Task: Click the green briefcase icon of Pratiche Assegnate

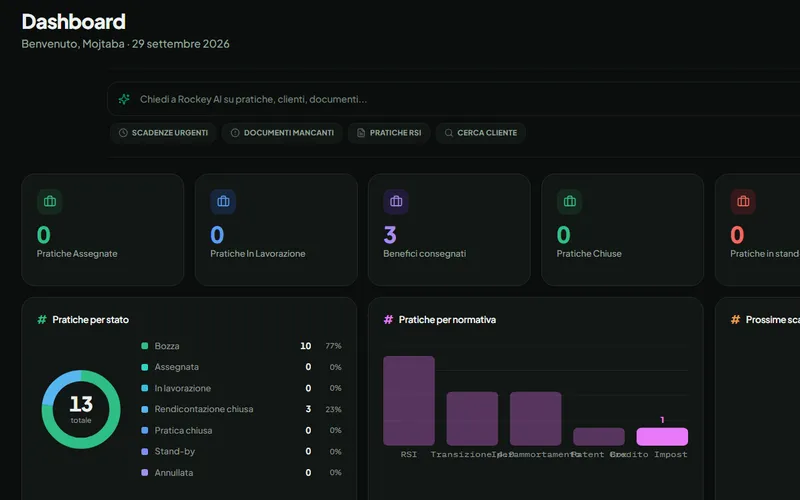Action: coord(50,201)
